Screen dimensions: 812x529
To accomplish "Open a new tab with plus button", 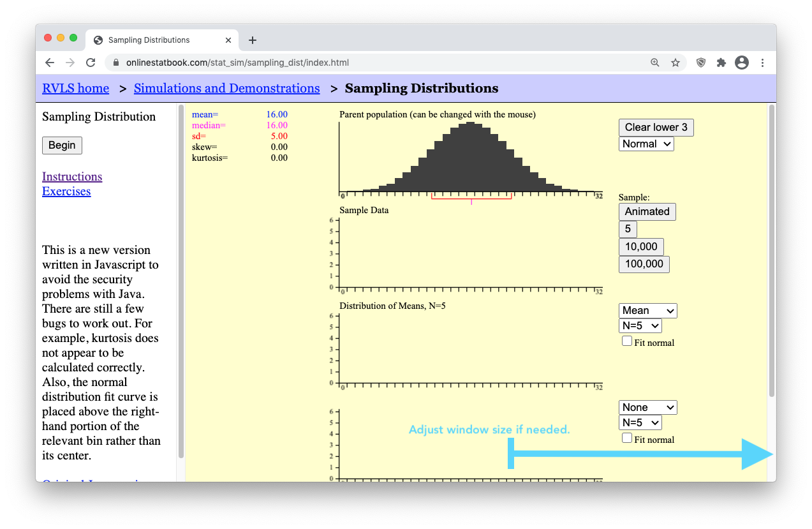I will coord(253,40).
